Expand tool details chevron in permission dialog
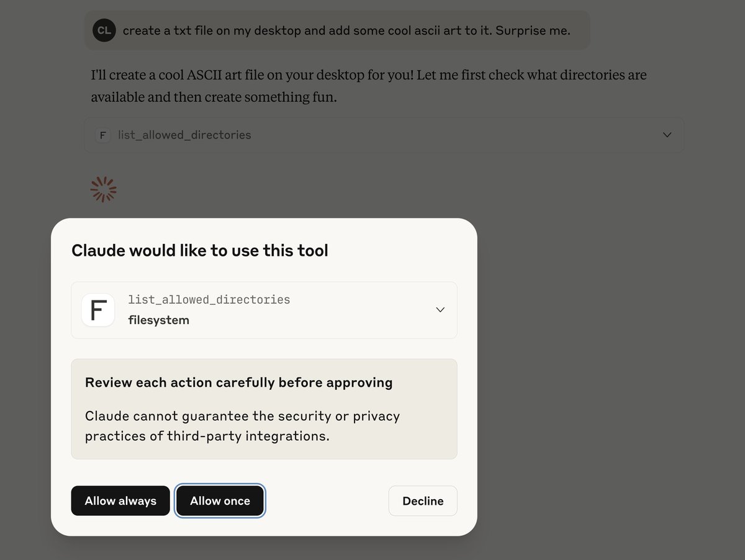Viewport: 745px width, 560px height. [440, 310]
